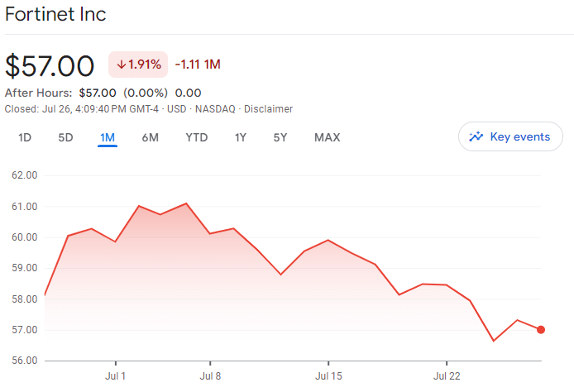Click the 1.91% change badge
Image resolution: width=574 pixels, height=392 pixels.
click(x=138, y=65)
